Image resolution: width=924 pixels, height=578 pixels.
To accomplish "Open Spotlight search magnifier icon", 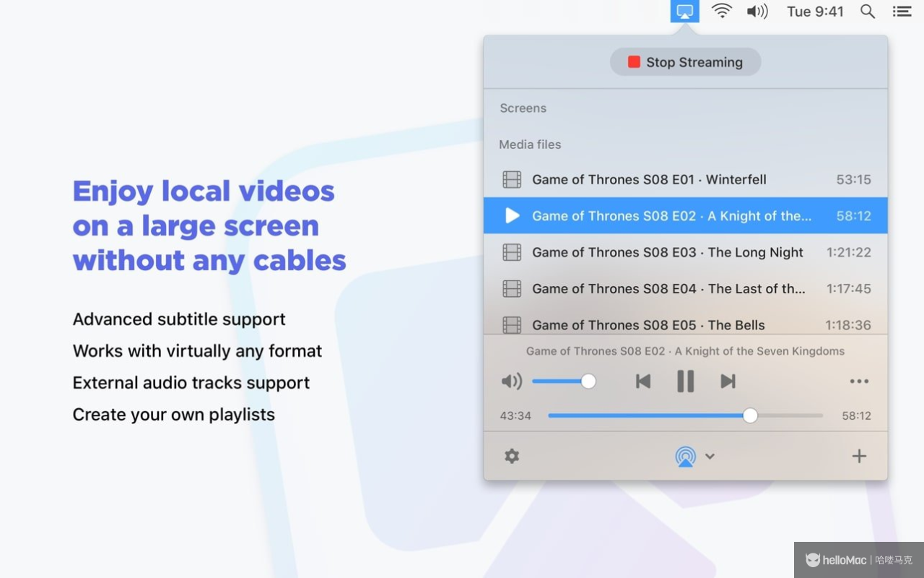I will click(868, 12).
